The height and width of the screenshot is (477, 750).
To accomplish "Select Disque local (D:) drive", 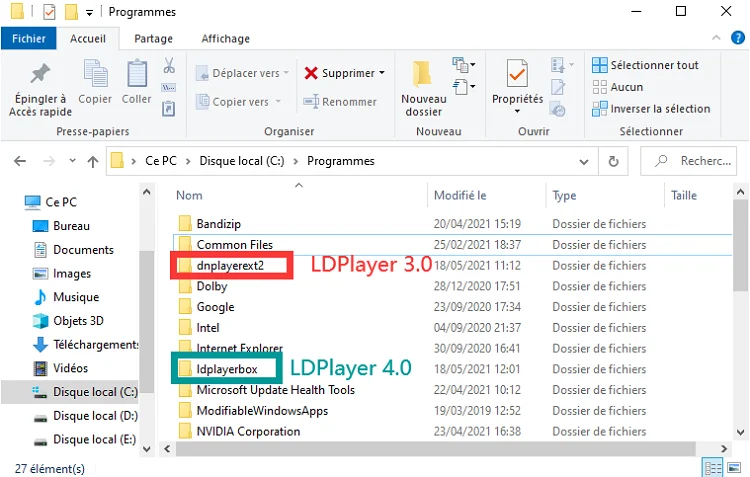I will click(95, 416).
